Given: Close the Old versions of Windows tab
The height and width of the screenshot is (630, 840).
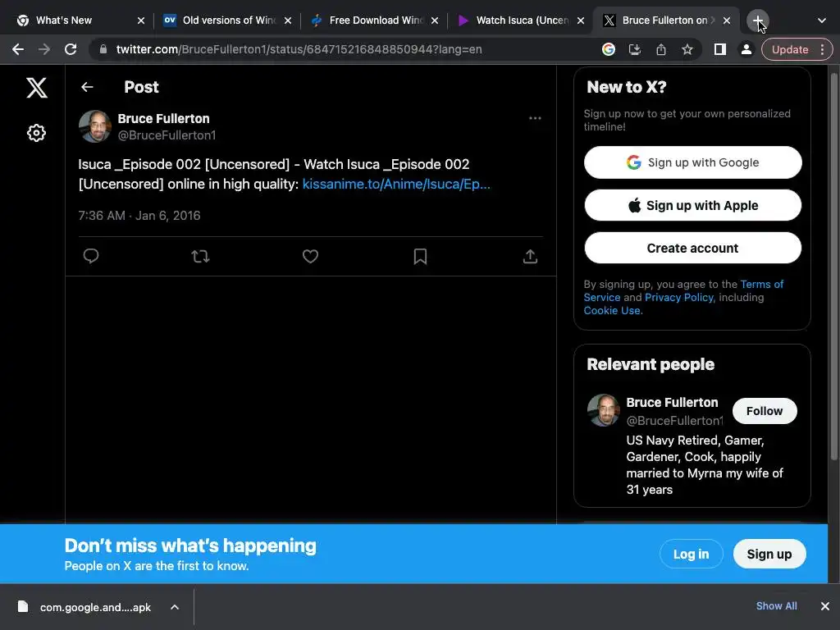Looking at the screenshot, I should click(288, 21).
